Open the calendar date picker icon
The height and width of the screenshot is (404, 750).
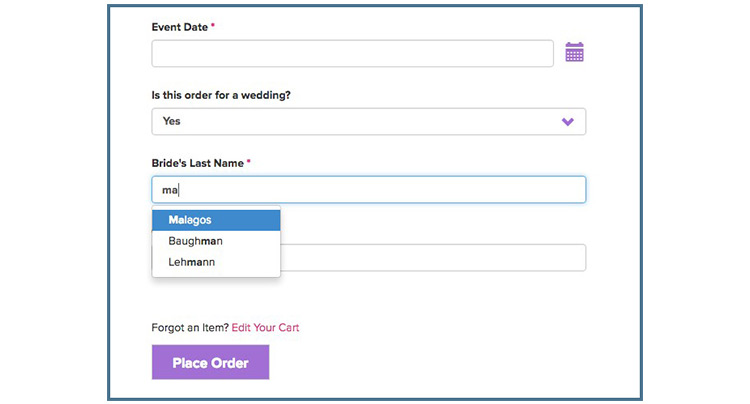tap(574, 52)
